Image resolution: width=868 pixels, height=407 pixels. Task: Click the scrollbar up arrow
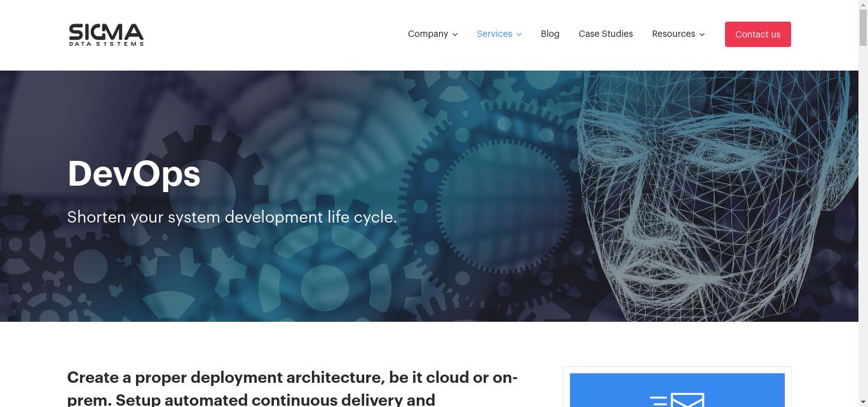point(864,4)
